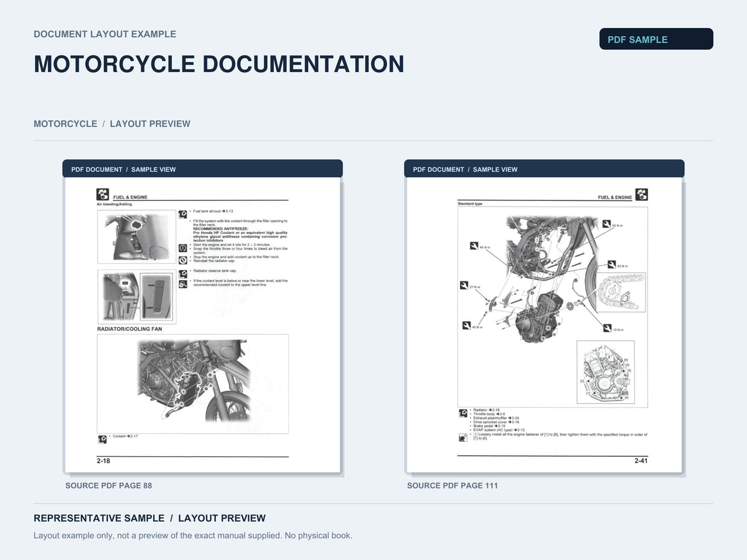Select MOTORCYCLE in the breadcrumb
747x560 pixels.
coord(65,124)
